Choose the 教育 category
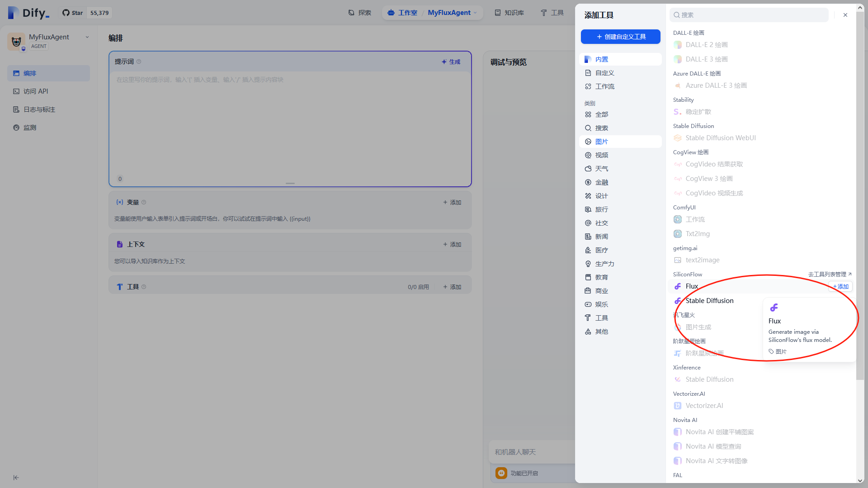868x488 pixels. click(x=620, y=277)
